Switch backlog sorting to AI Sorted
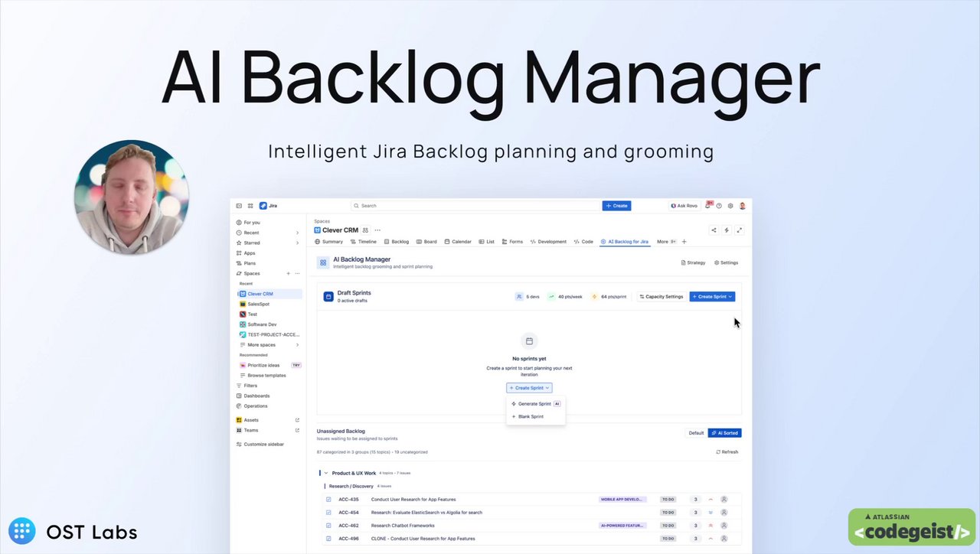Viewport: 980px width, 554px height. pyautogui.click(x=724, y=433)
